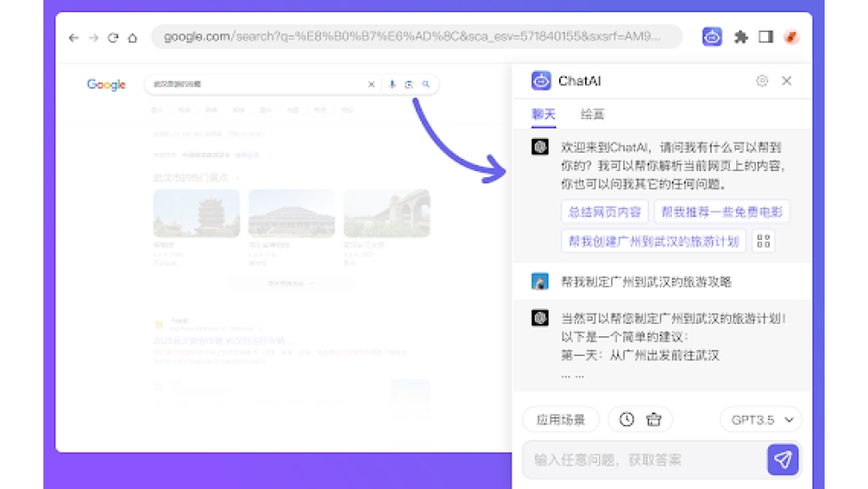Open the 应用场景 button

point(561,420)
